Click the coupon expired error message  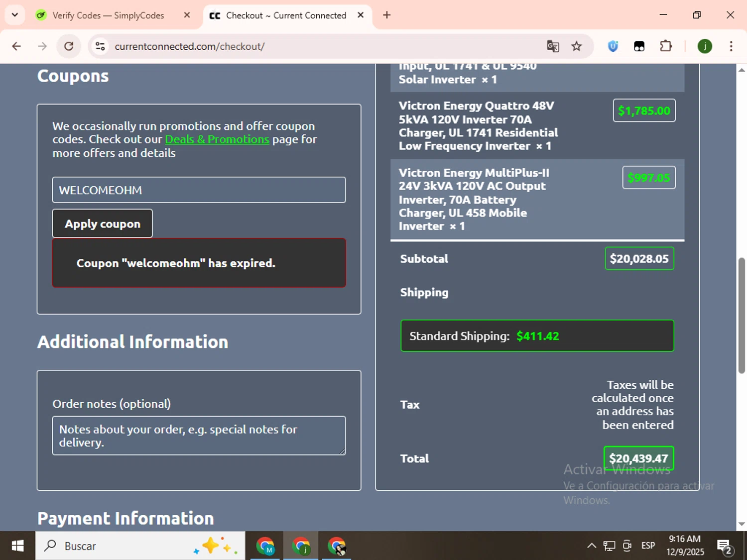click(199, 263)
